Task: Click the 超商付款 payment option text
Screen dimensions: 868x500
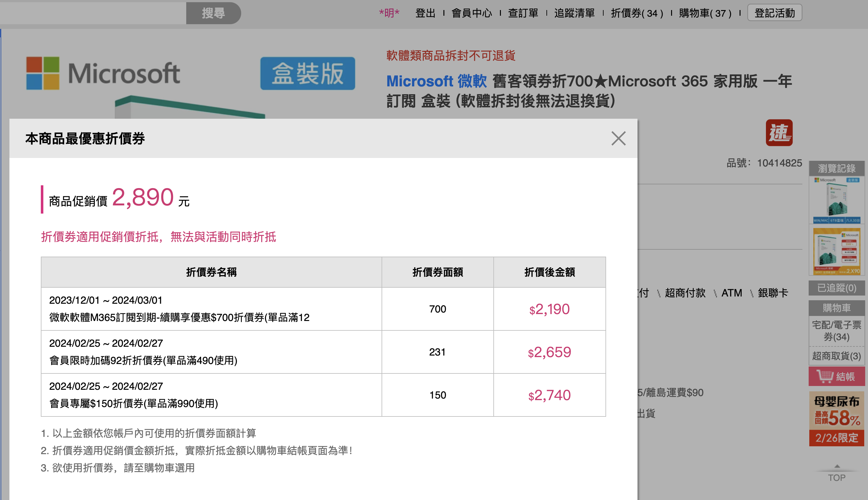Action: (685, 293)
